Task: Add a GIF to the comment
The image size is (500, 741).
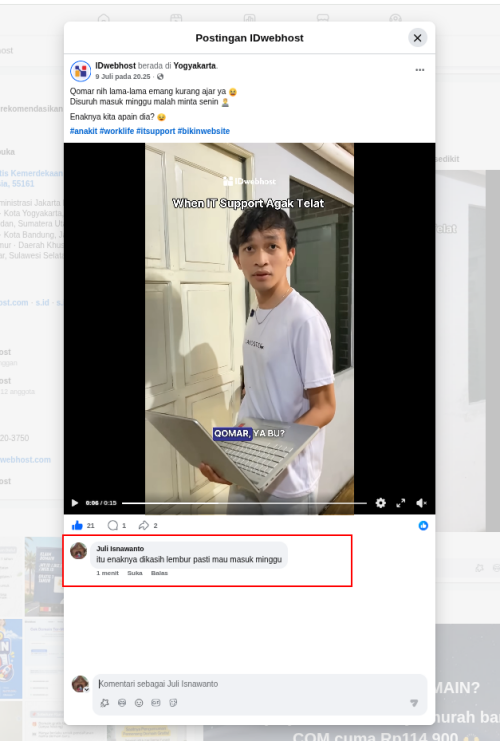Action: tap(156, 703)
